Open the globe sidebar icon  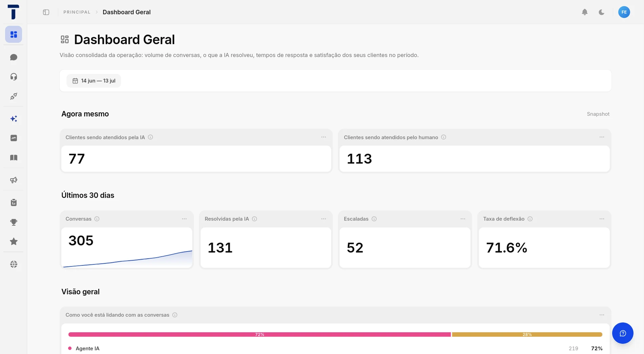click(14, 264)
